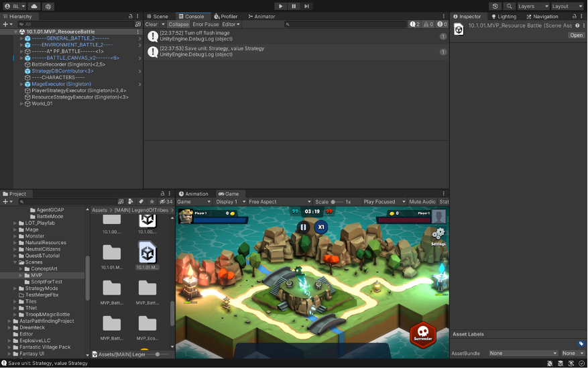Toggle Collapse in the Console
Screen dimensions: 588x369
(178, 24)
